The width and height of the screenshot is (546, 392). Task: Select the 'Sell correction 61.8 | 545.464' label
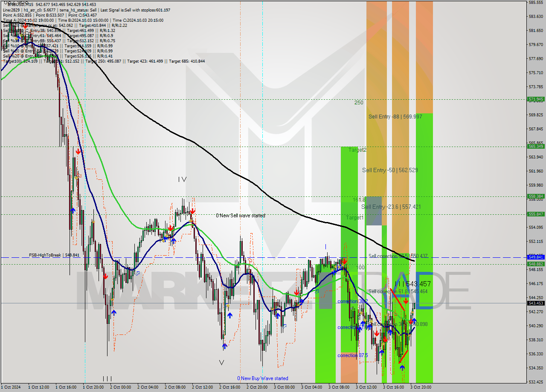click(x=398, y=291)
